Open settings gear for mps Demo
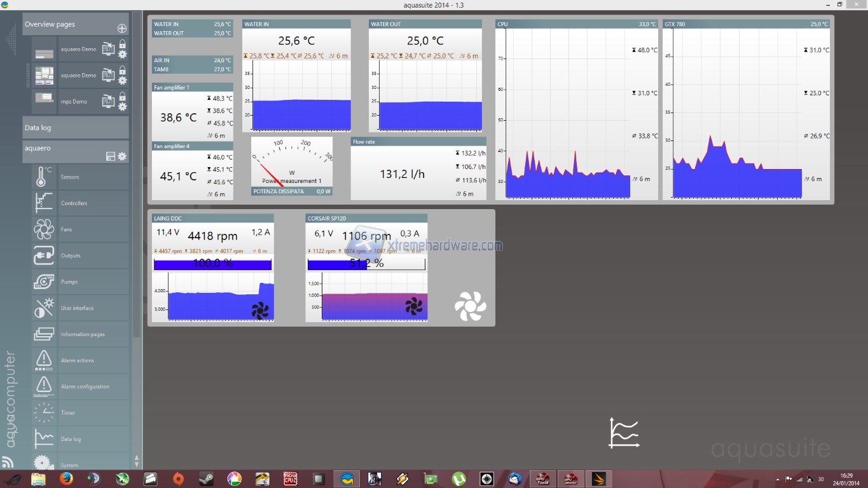Viewport: 868px width, 488px height. pyautogui.click(x=122, y=107)
